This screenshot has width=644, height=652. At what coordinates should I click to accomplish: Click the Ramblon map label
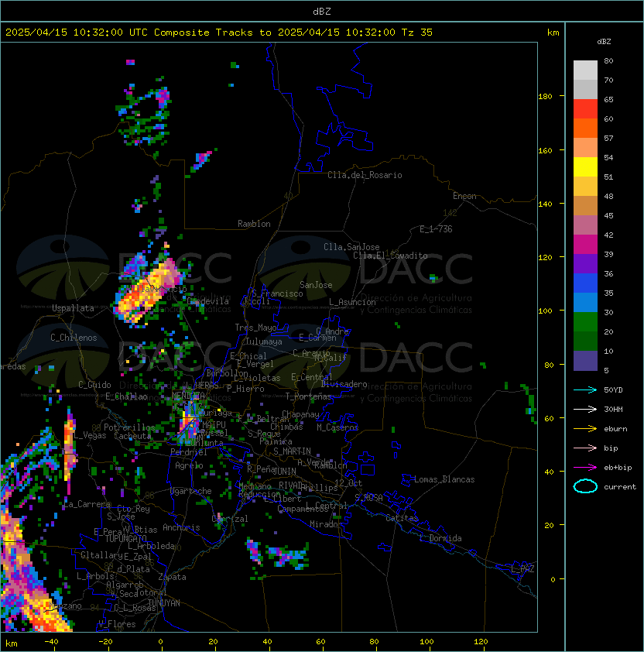pyautogui.click(x=254, y=224)
